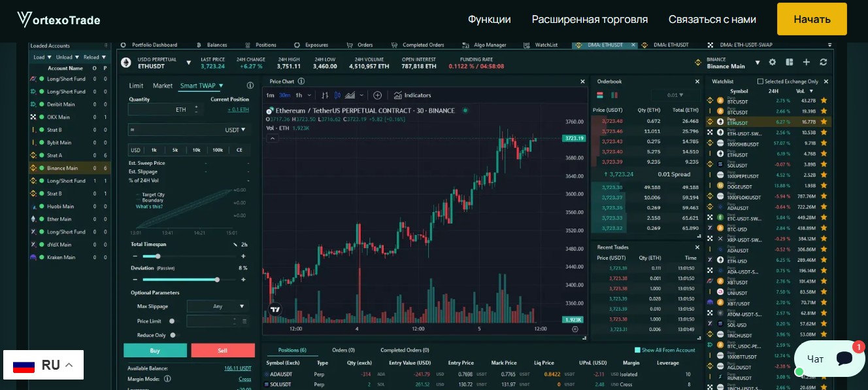Select the both-sides orderbook view icon
The image size is (868, 390).
coord(599,95)
